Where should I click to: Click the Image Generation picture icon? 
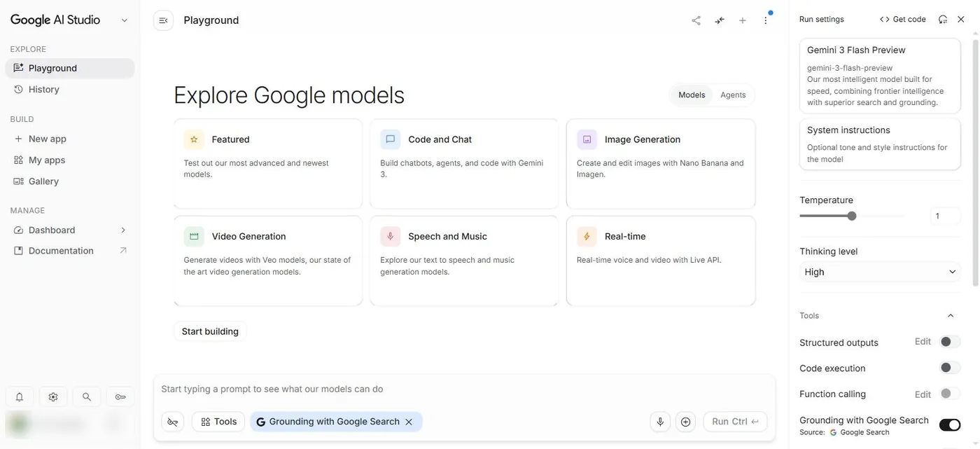point(587,139)
